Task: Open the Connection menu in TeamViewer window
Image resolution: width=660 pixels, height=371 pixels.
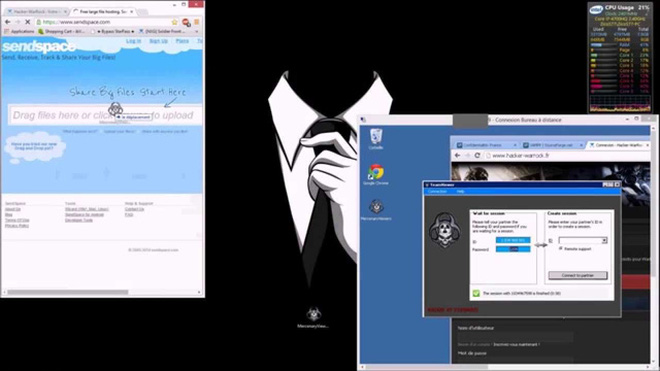Action: 437,192
